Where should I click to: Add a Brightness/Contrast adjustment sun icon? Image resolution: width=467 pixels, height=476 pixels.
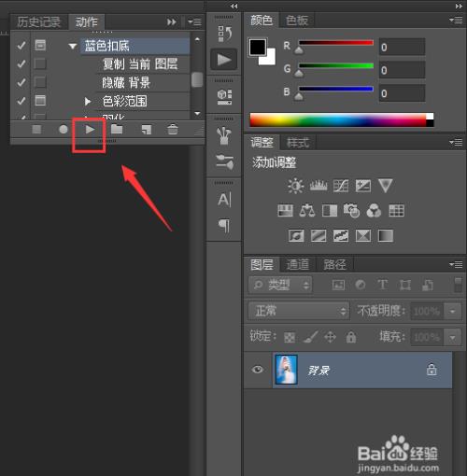(x=295, y=186)
